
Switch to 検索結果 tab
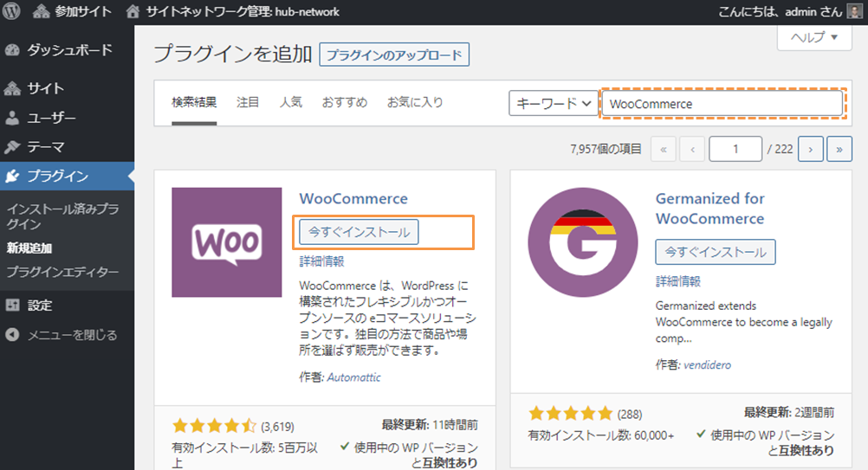pyautogui.click(x=194, y=102)
